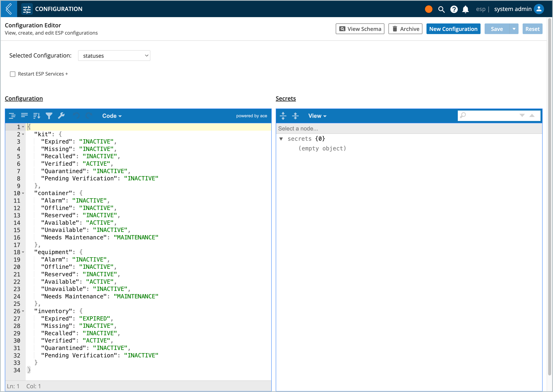Go to previous search result arrow
553x392 pixels.
(532, 115)
